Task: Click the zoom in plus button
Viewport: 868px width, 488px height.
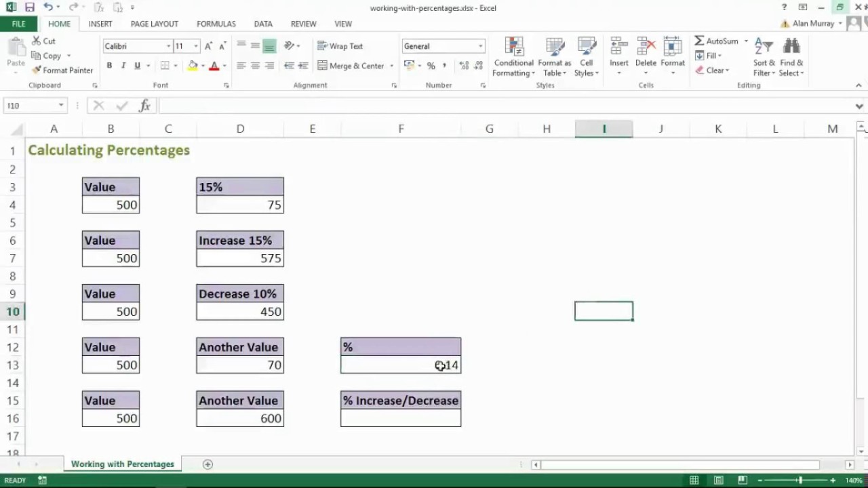Action: (x=833, y=481)
